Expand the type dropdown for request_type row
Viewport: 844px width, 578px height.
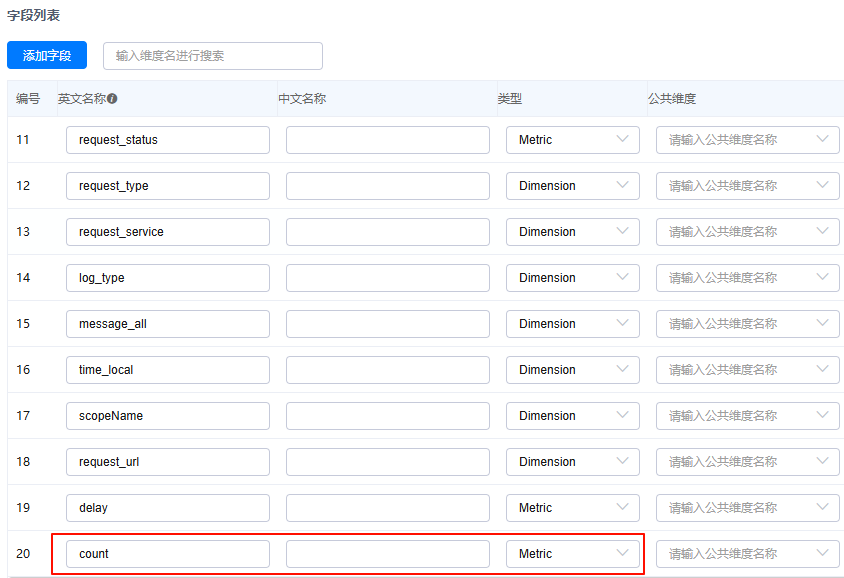pos(572,186)
